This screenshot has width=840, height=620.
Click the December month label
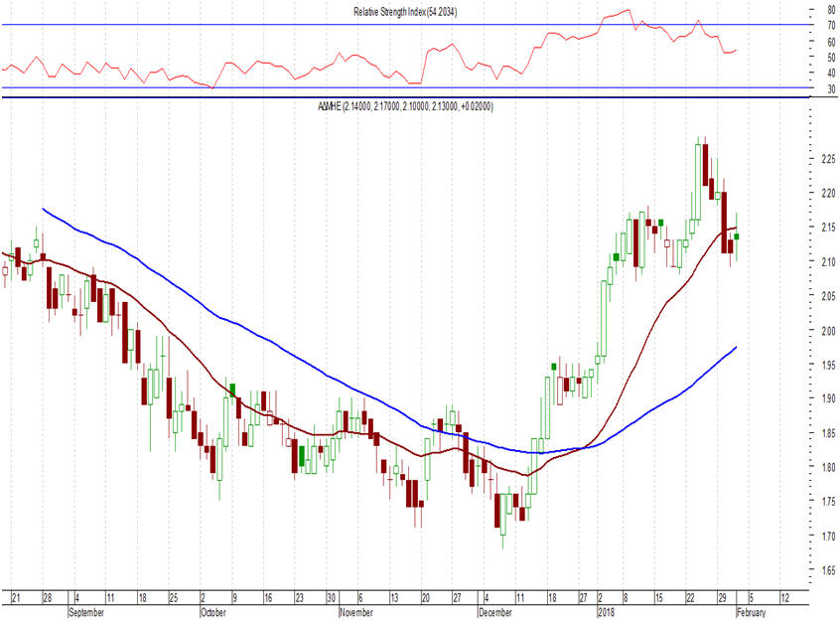495,612
